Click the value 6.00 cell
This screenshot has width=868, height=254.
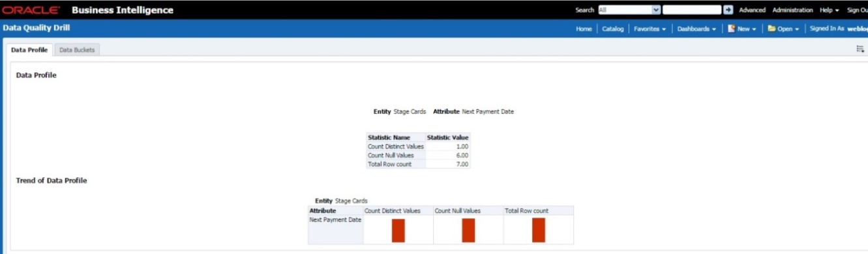click(x=447, y=155)
